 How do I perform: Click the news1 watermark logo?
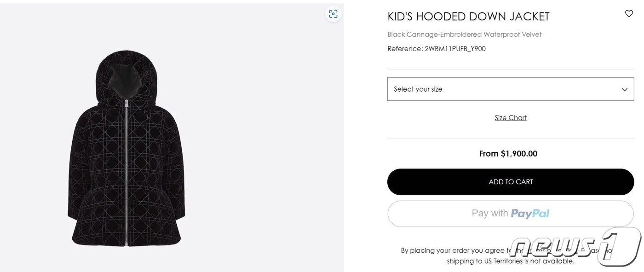coord(576,246)
